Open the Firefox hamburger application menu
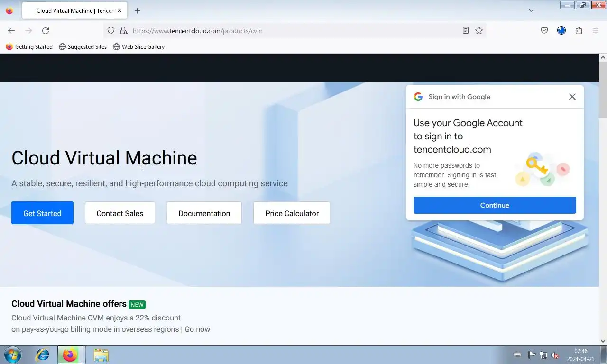 click(x=596, y=30)
